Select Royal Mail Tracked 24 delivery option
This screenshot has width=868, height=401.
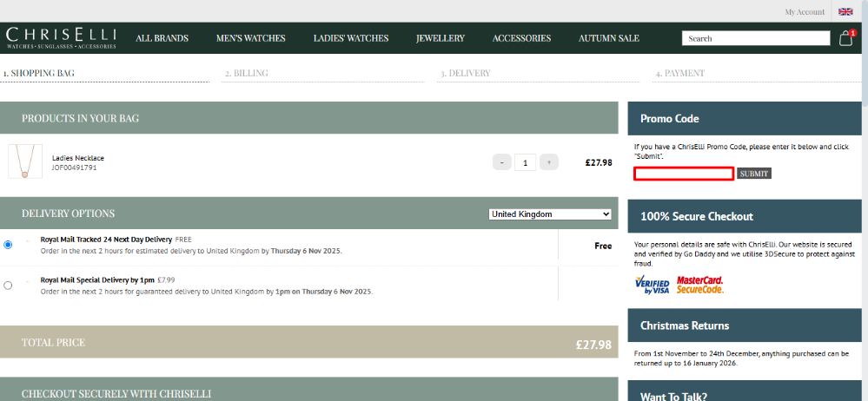tap(8, 245)
